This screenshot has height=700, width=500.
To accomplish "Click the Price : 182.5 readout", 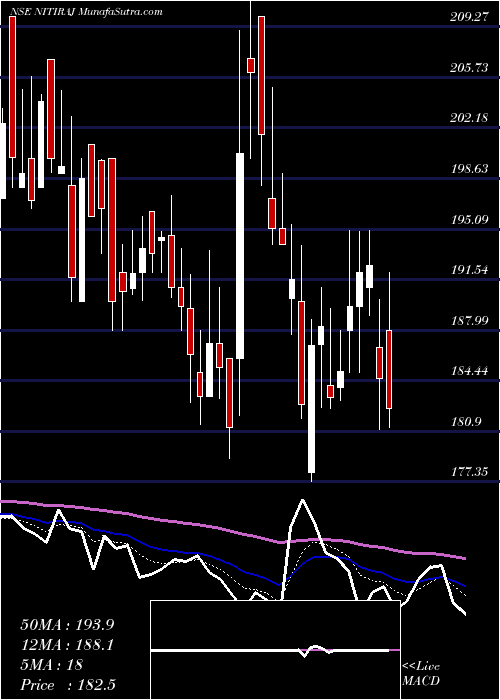I will coord(70,685).
